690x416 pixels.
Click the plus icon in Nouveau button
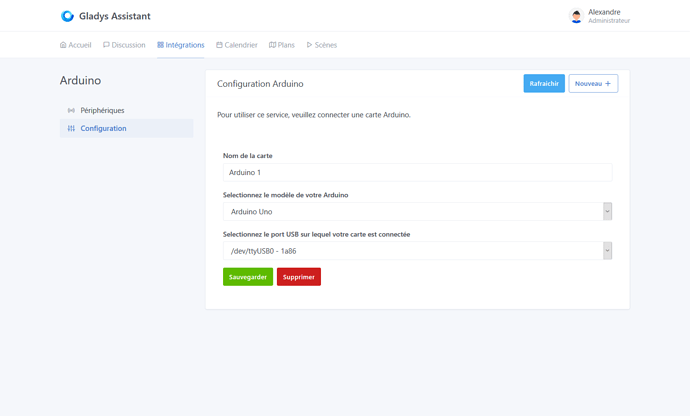click(608, 84)
